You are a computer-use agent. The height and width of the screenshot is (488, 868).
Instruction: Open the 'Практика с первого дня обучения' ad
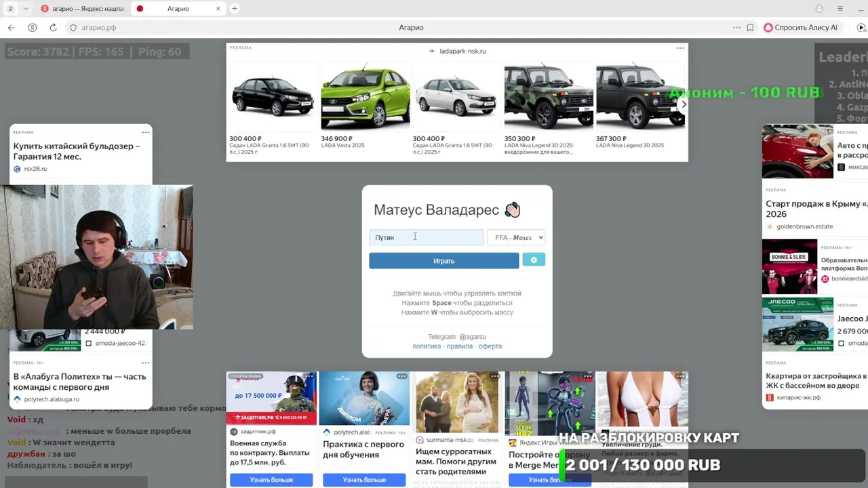click(363, 449)
